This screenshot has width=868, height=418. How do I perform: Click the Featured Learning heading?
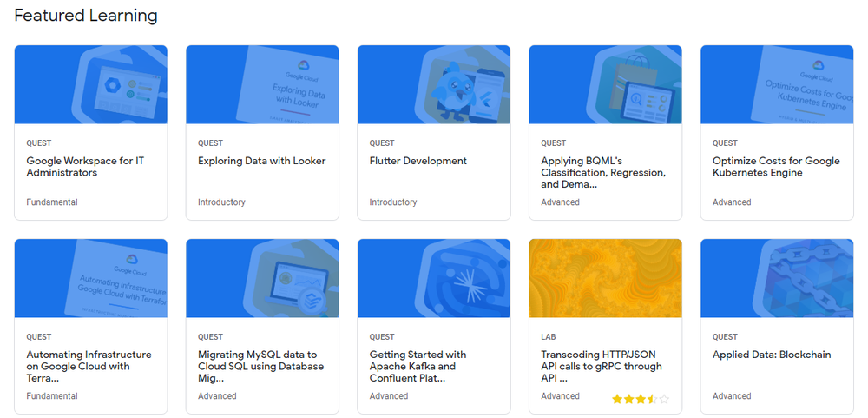pyautogui.click(x=86, y=16)
